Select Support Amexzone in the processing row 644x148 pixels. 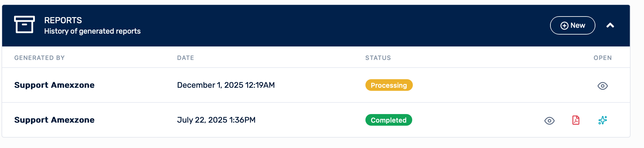point(54,85)
